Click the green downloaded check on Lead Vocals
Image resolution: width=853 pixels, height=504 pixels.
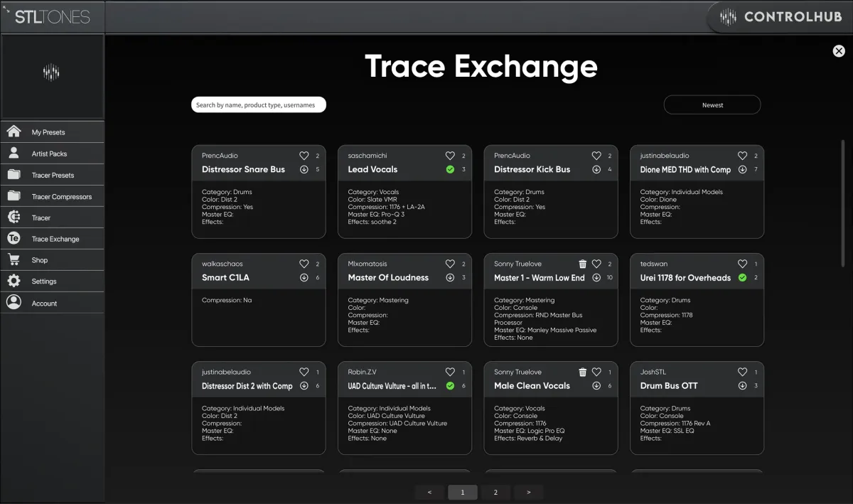point(450,169)
